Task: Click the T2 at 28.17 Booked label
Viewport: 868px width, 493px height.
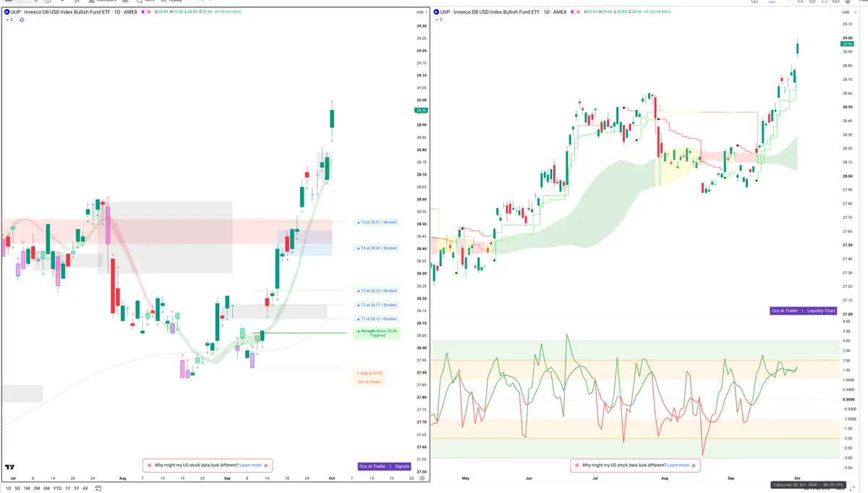Action: pyautogui.click(x=377, y=305)
